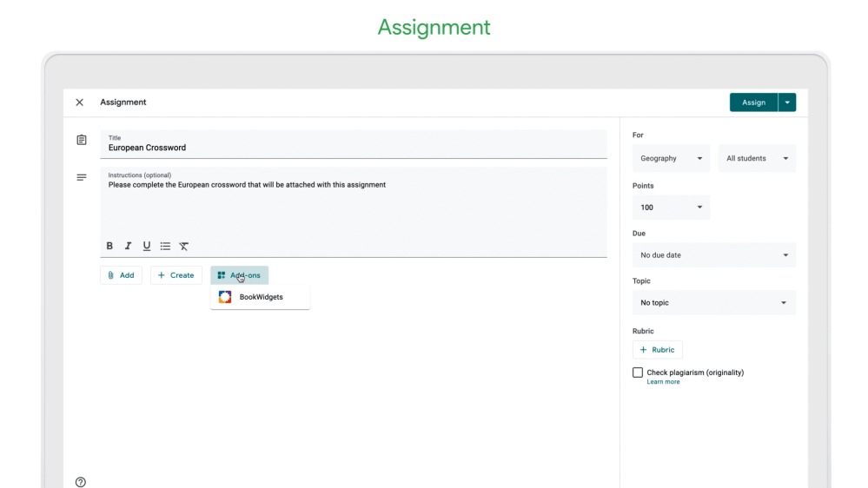Close the Assignment with X icon

click(x=80, y=102)
